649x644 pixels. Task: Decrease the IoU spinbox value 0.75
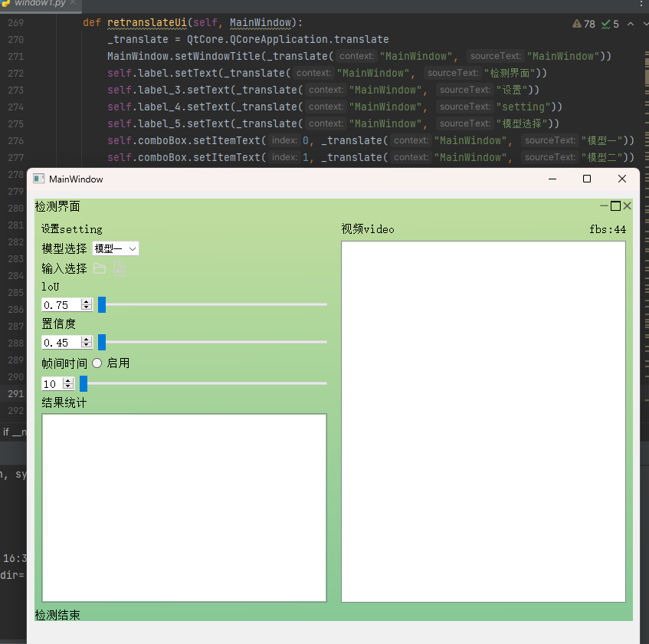(x=87, y=307)
